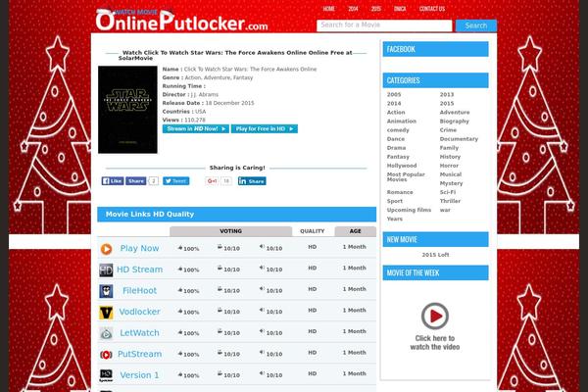Viewport: 588px width, 392px height.
Task: Select the Family category
Action: [449, 148]
